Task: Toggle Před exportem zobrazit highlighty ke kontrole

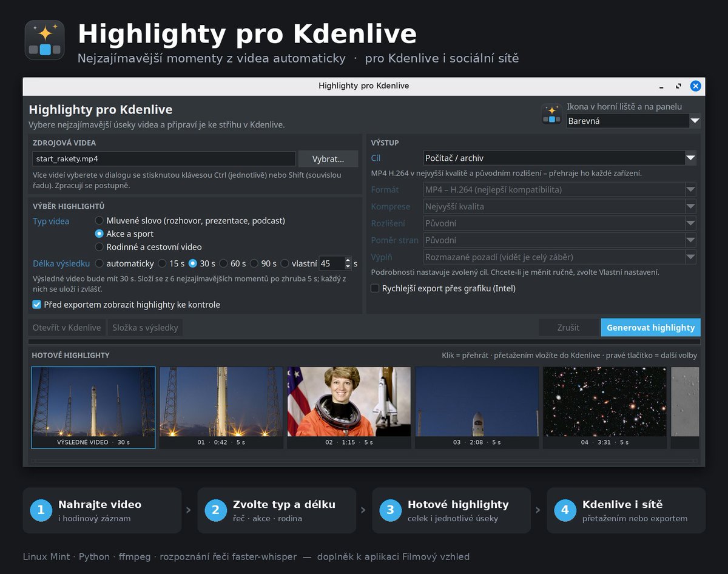Action: point(126,305)
